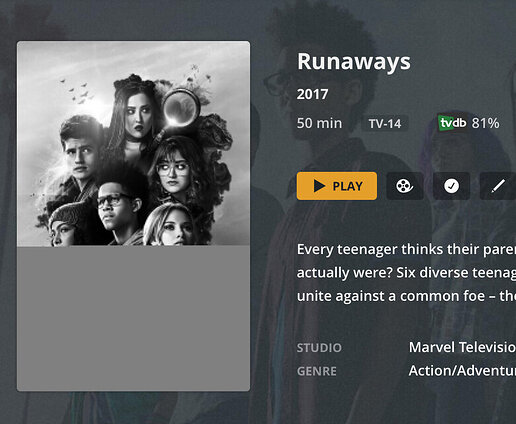The image size is (516, 424).
Task: Open the Marvel Television studio link
Action: point(462,347)
